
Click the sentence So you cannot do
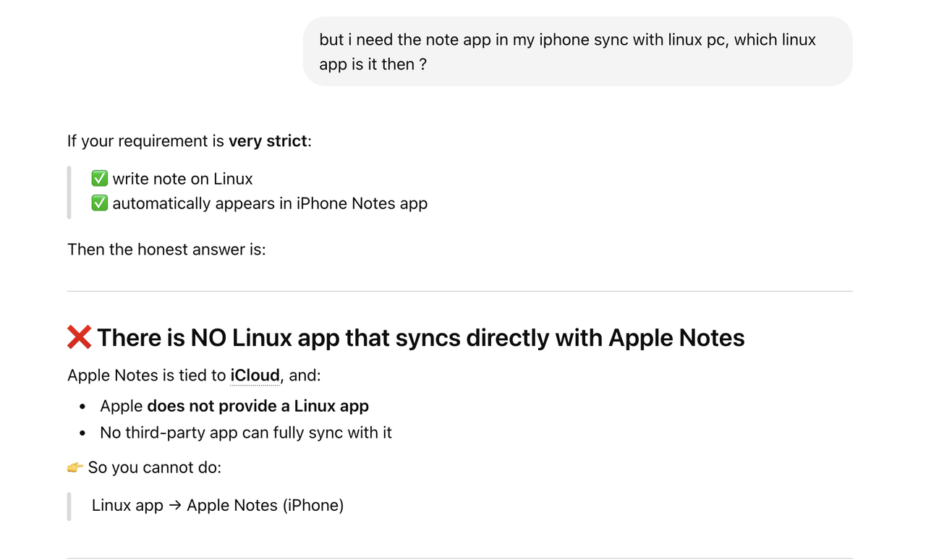pyautogui.click(x=155, y=467)
